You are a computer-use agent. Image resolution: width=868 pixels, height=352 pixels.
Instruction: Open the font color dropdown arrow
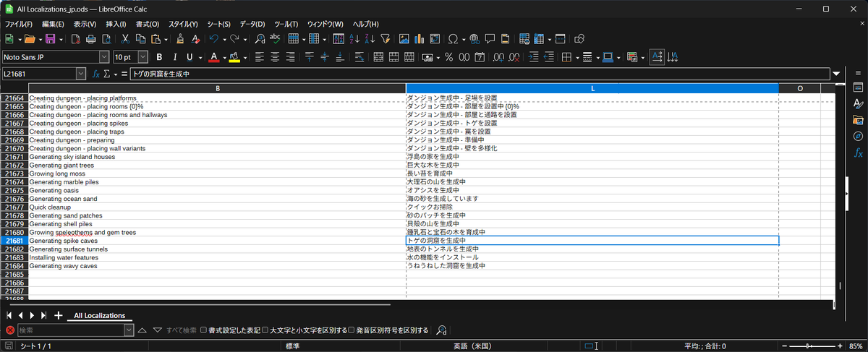point(224,57)
